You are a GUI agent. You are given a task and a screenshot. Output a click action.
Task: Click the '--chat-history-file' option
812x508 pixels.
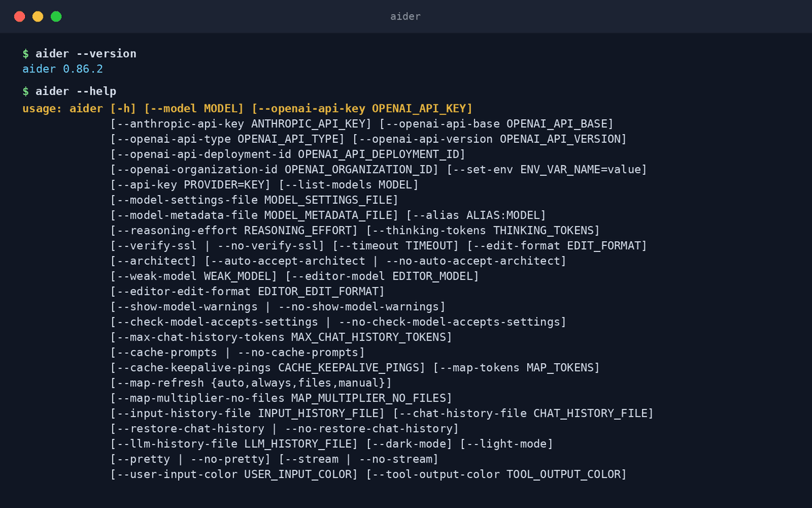[523, 413]
